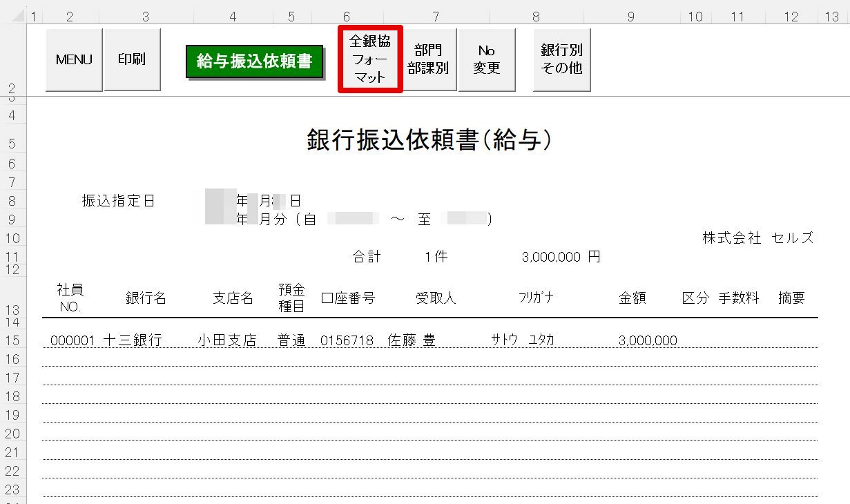Click the account number 0156718
Image resolution: width=850 pixels, height=504 pixels.
[347, 340]
